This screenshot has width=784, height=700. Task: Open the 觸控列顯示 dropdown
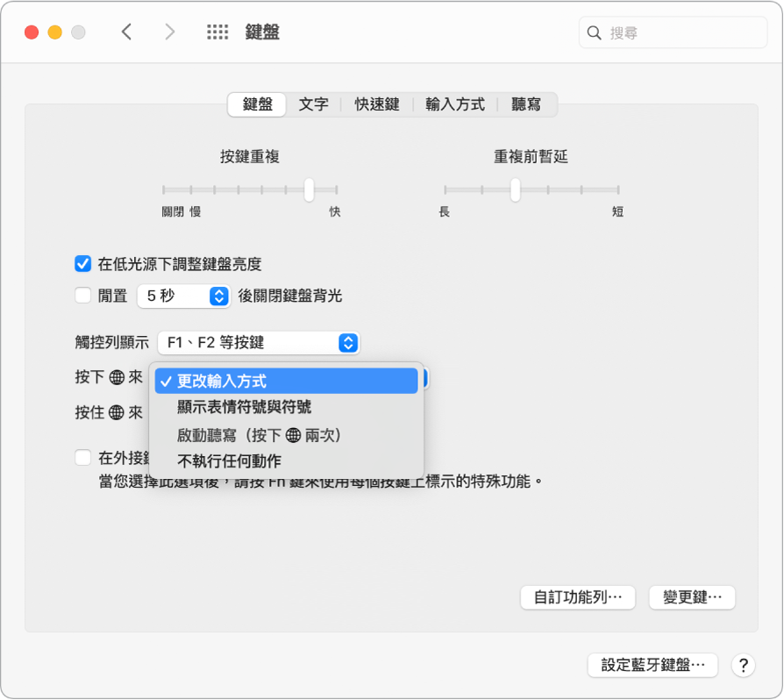(x=257, y=343)
